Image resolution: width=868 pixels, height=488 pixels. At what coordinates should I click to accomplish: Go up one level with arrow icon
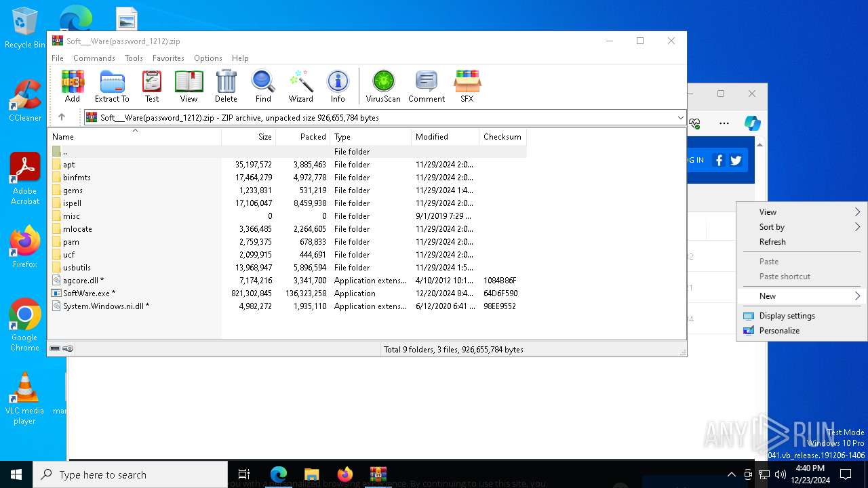pyautogui.click(x=62, y=117)
